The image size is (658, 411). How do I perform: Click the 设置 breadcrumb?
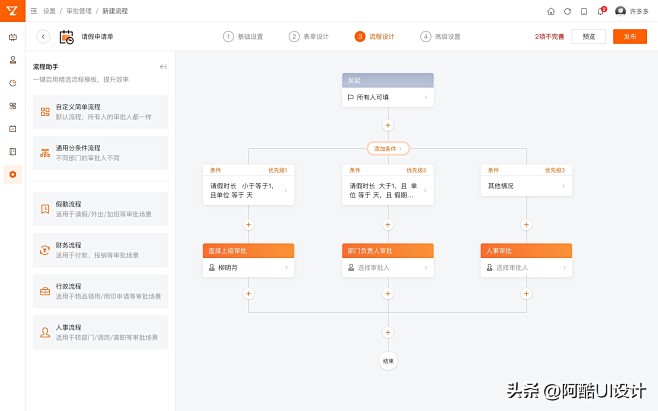click(49, 11)
